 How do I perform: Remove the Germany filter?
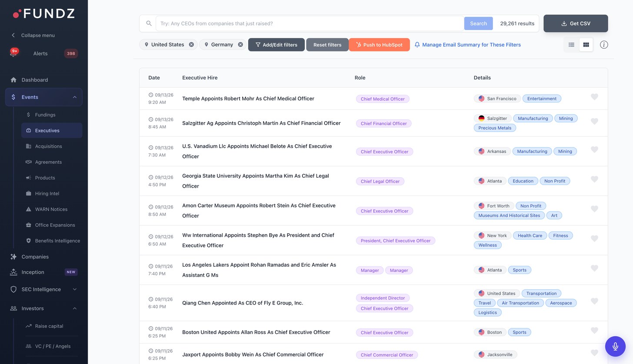pyautogui.click(x=240, y=45)
